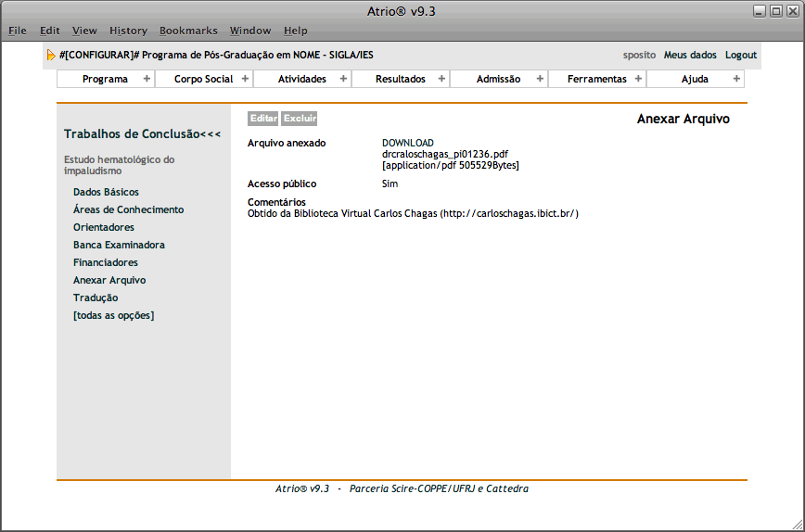Expand the Atividades plus icon
The image size is (805, 532).
(343, 79)
